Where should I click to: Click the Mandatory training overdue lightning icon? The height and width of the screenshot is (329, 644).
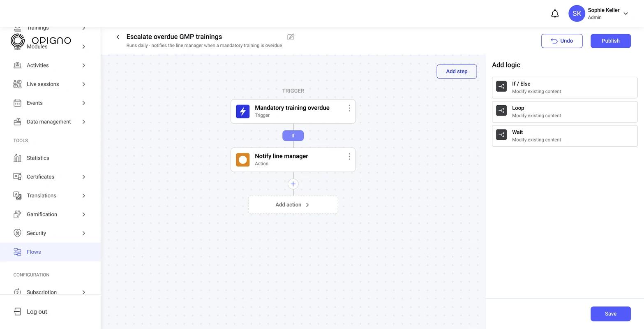(243, 111)
